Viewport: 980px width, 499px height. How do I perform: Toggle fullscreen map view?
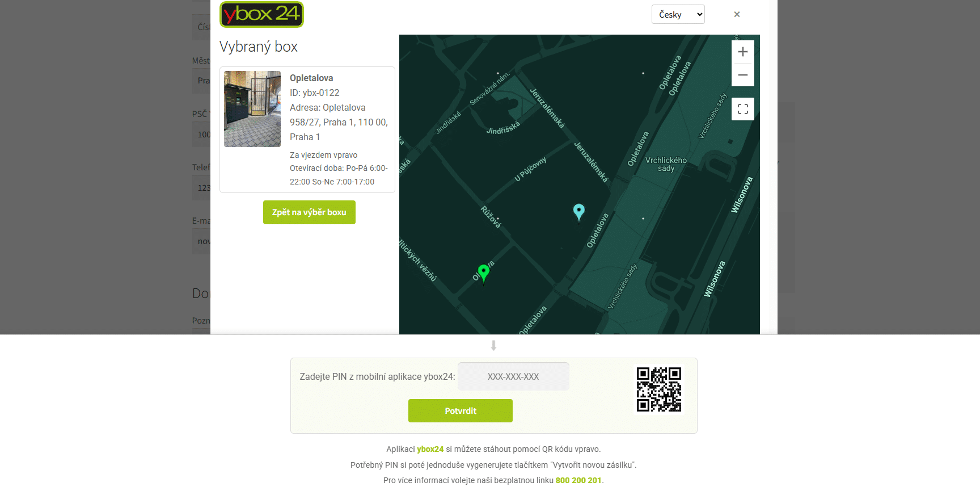742,109
